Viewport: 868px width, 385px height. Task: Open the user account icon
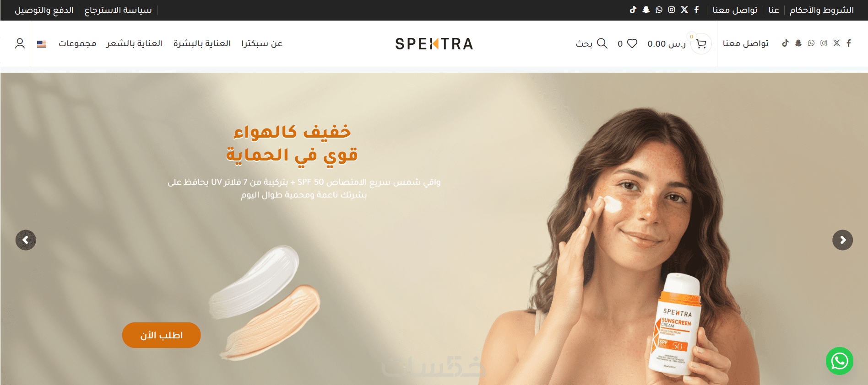tap(20, 43)
